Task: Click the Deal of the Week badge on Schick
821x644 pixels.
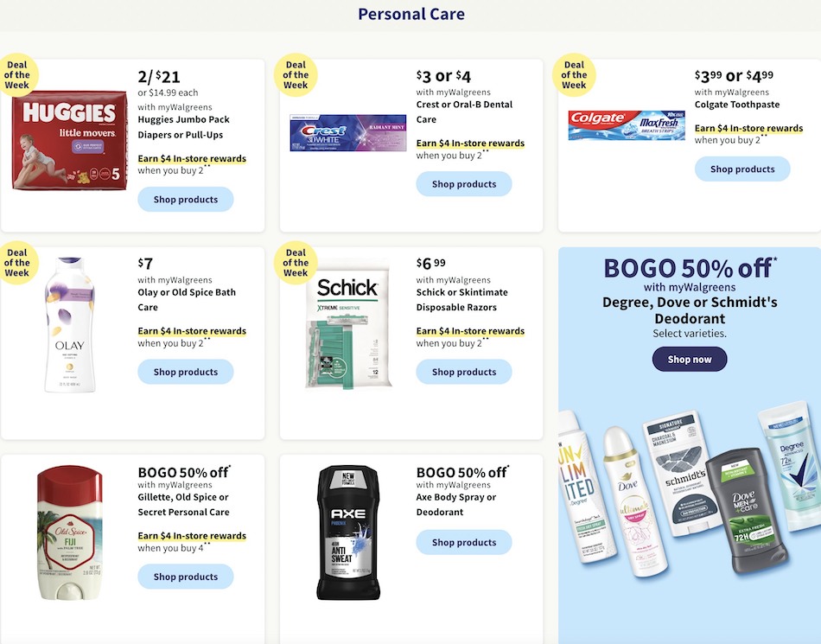Action: 296,263
